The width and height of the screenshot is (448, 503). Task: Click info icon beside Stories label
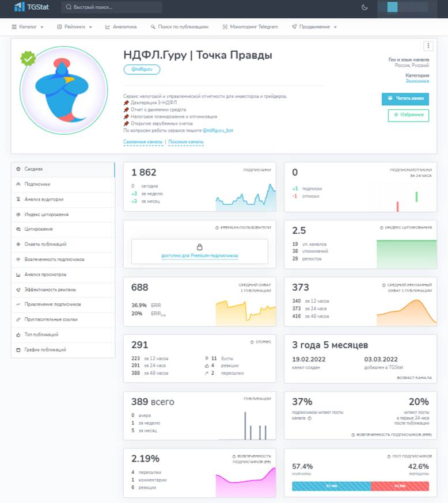click(252, 342)
